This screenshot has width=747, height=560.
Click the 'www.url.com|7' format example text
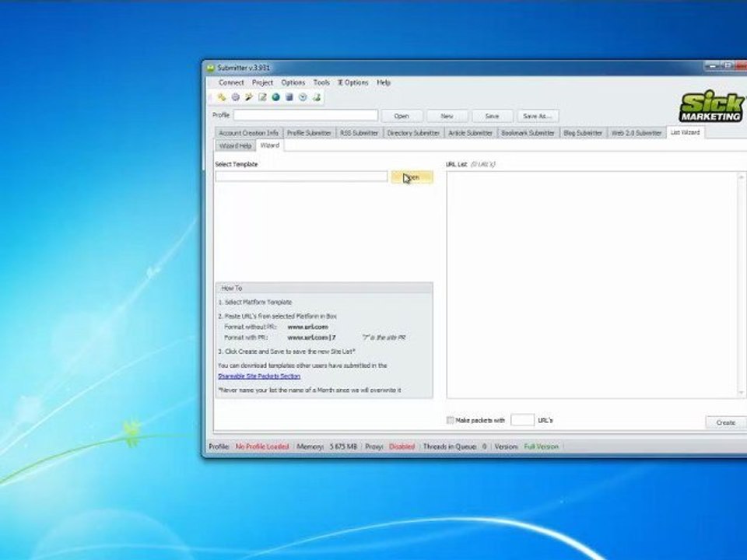311,338
